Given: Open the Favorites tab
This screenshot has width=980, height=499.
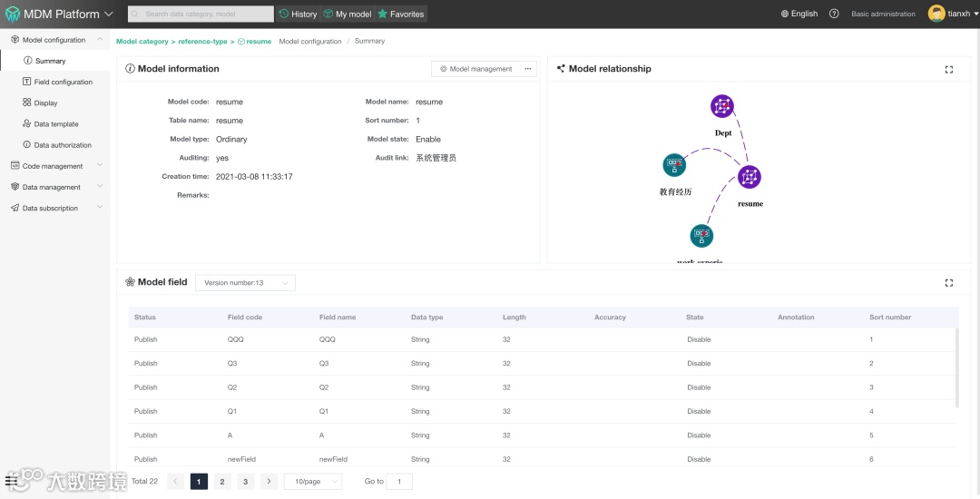Looking at the screenshot, I should pos(401,14).
